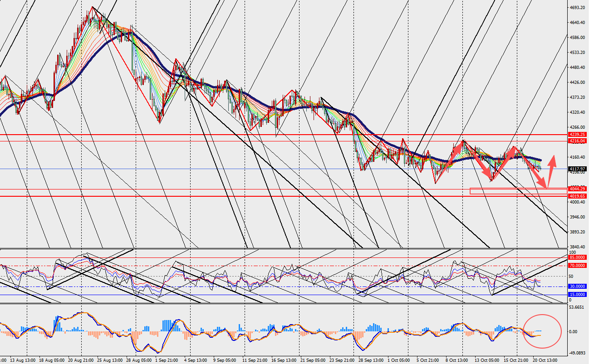Click the 4216.04 red price label
Viewport: 589px width, 364px height.
coord(578,141)
